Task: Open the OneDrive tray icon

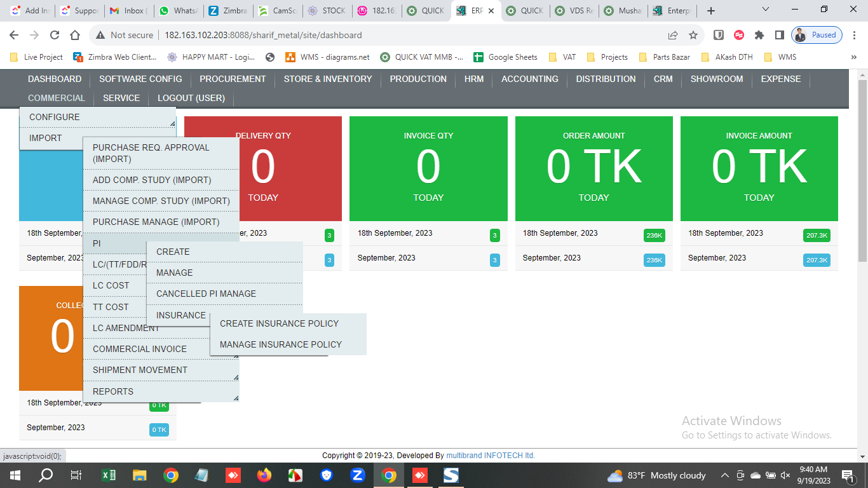Action: point(756,475)
